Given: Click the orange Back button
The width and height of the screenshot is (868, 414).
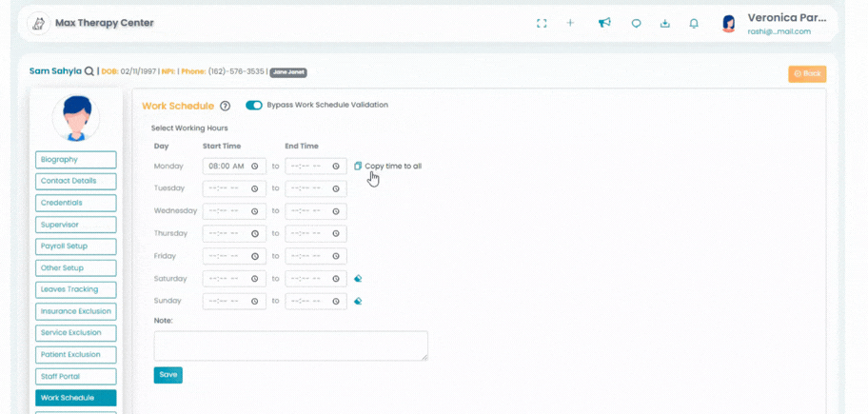Looking at the screenshot, I should pyautogui.click(x=807, y=73).
